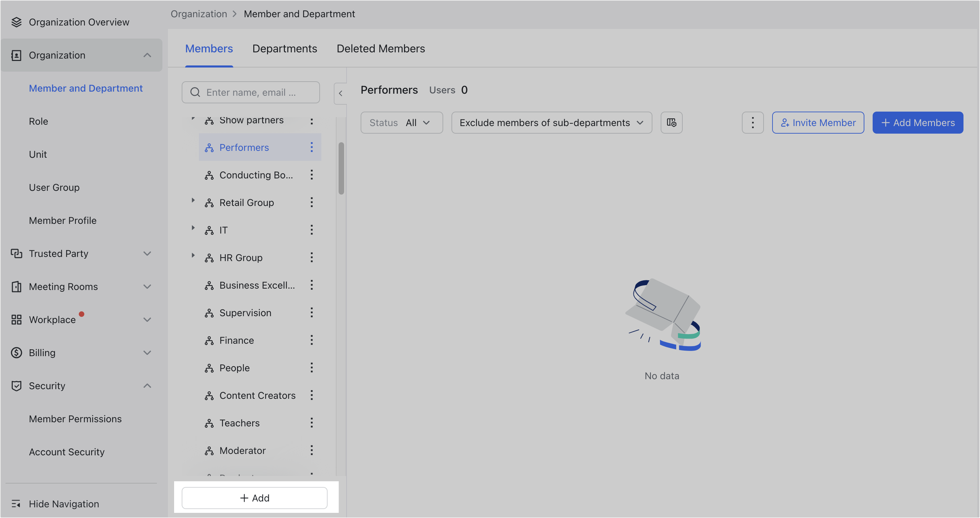Image resolution: width=980 pixels, height=518 pixels.
Task: Click Organization breadcrumb link
Action: 199,14
